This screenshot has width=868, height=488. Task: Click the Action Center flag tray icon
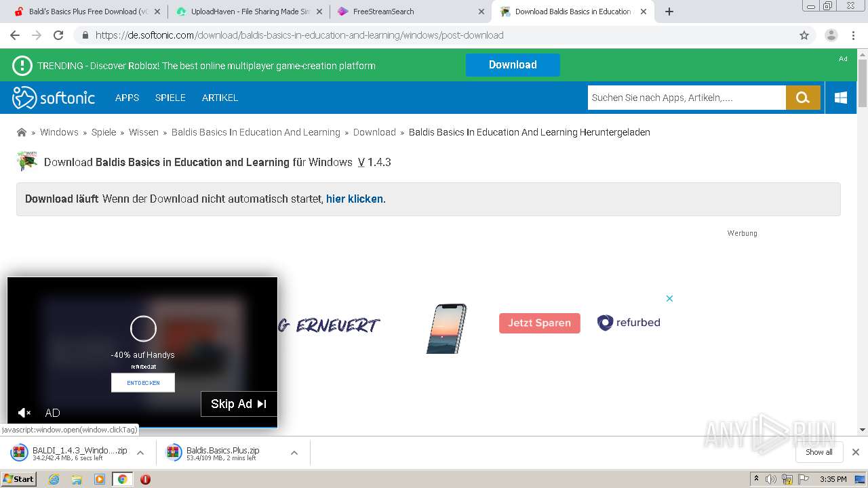(804, 479)
